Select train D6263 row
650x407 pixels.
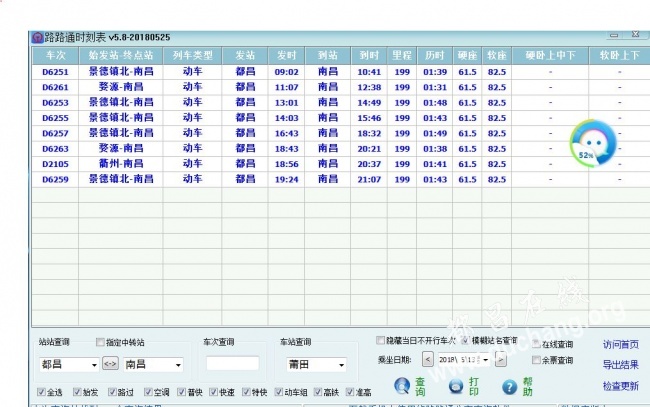tap(341, 148)
